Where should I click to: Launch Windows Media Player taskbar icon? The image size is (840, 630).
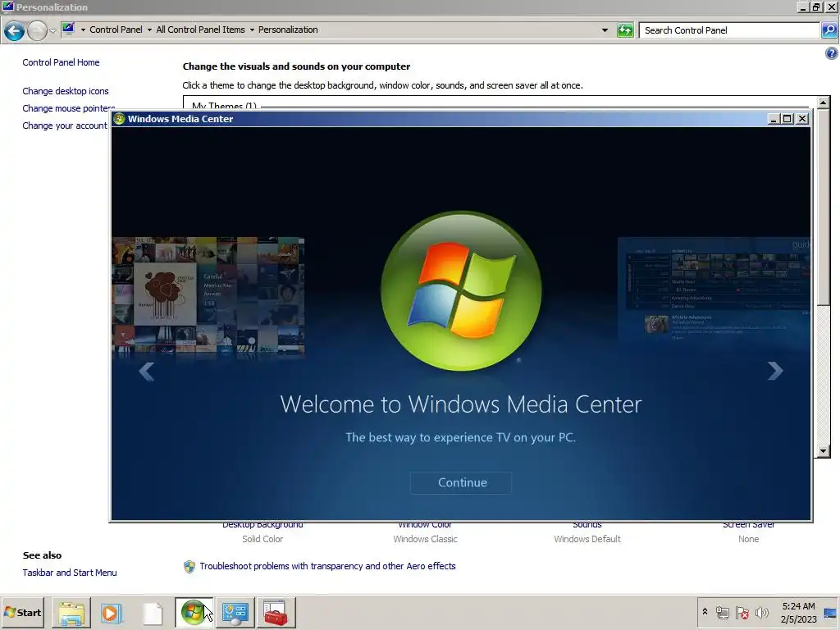point(112,613)
